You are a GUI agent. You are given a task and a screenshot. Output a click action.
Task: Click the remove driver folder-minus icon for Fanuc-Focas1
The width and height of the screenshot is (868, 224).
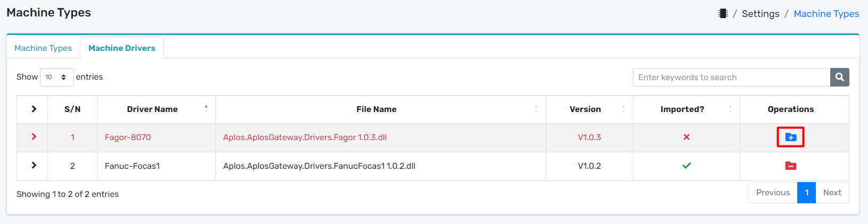(x=790, y=166)
